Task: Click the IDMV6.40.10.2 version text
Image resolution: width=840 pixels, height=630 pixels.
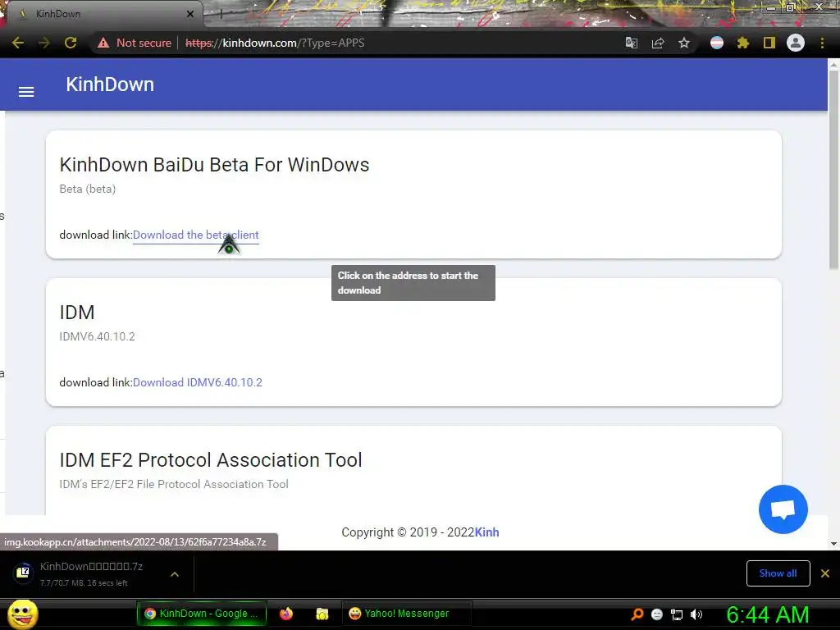Action: [97, 336]
